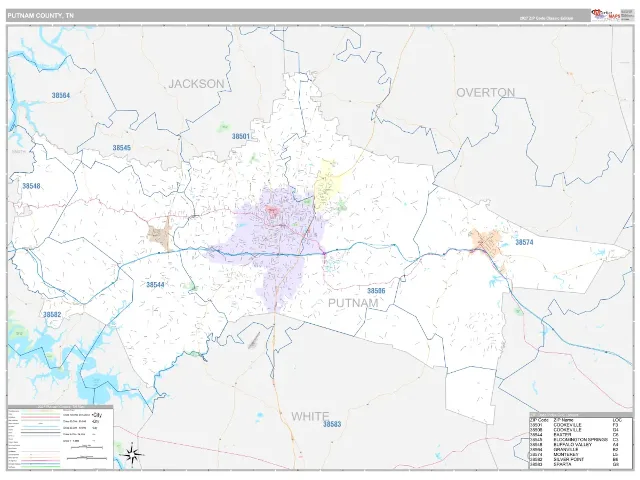
Task: Click the 38545 ZIP label on the map
Action: (122, 147)
